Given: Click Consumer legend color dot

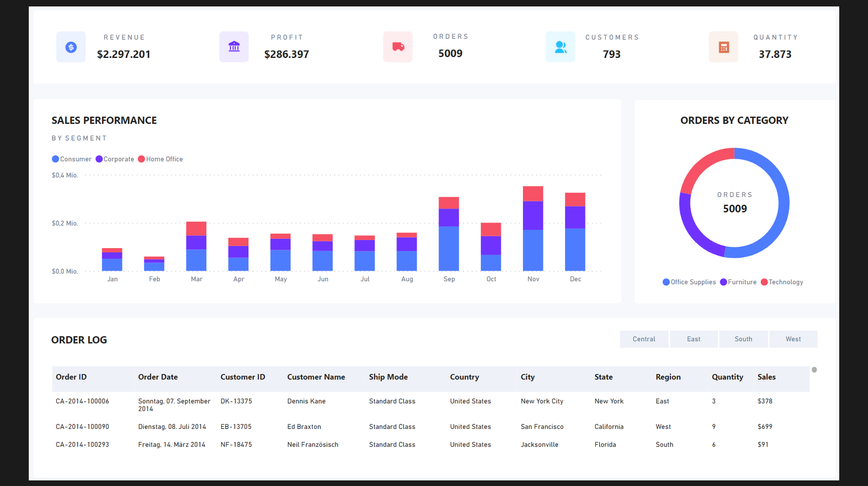Looking at the screenshot, I should tap(55, 159).
